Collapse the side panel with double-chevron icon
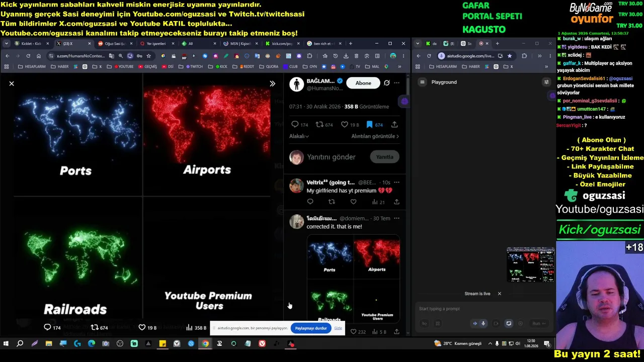 coord(272,83)
